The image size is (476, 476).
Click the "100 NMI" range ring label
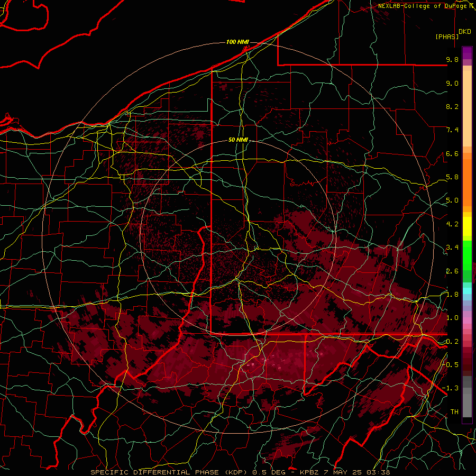coord(237,42)
